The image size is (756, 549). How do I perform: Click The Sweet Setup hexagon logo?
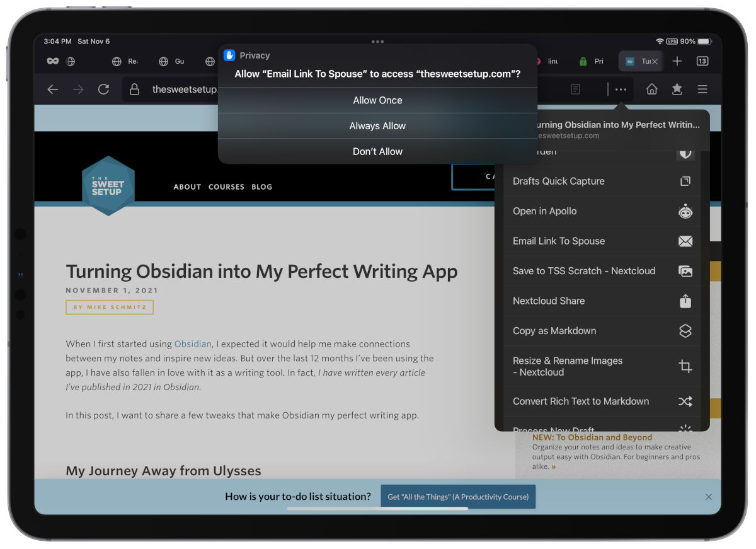(x=108, y=185)
